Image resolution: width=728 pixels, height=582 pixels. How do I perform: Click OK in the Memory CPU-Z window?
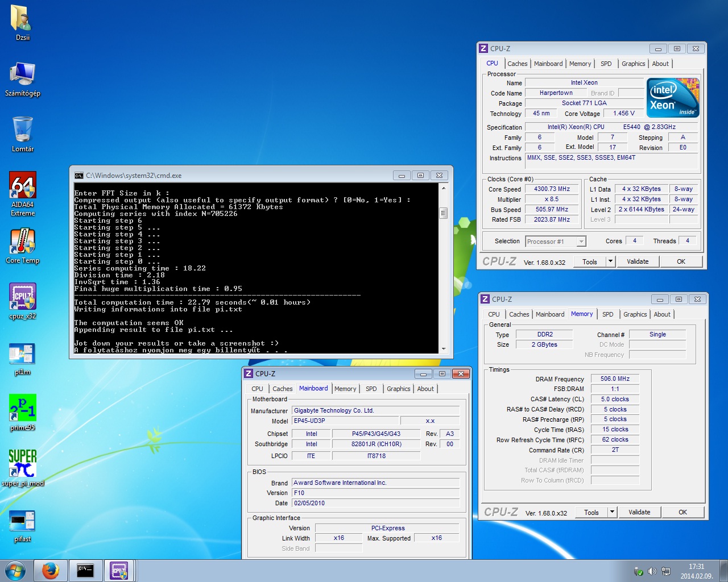pyautogui.click(x=682, y=512)
